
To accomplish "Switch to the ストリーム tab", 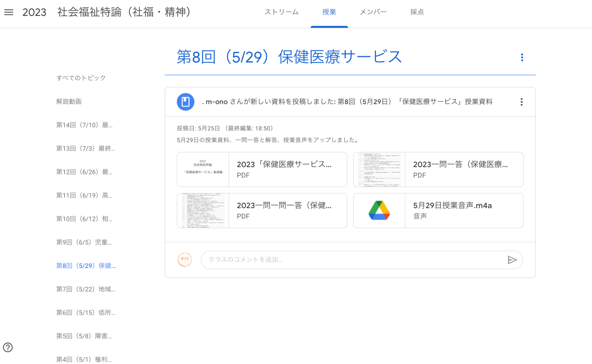I will [x=281, y=12].
